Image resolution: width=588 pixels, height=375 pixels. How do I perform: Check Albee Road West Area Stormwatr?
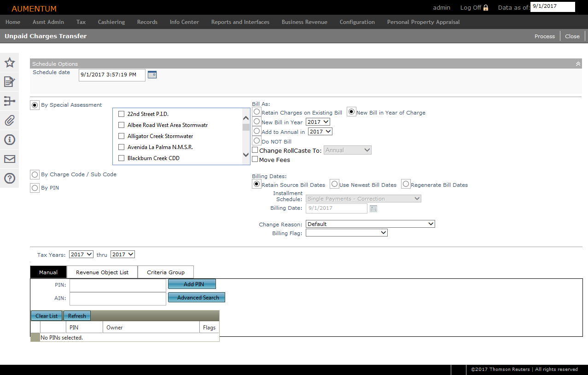tap(122, 125)
